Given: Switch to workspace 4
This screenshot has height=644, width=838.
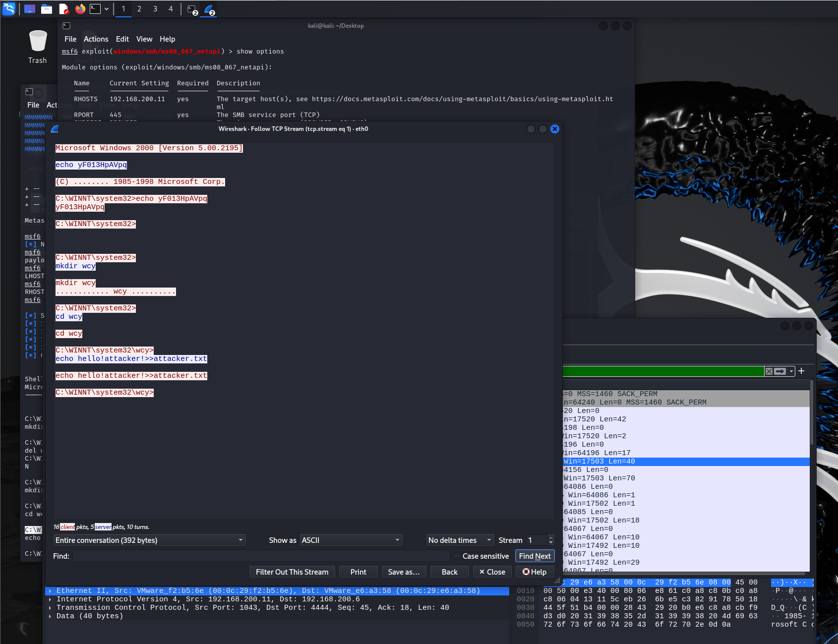Looking at the screenshot, I should click(x=171, y=8).
